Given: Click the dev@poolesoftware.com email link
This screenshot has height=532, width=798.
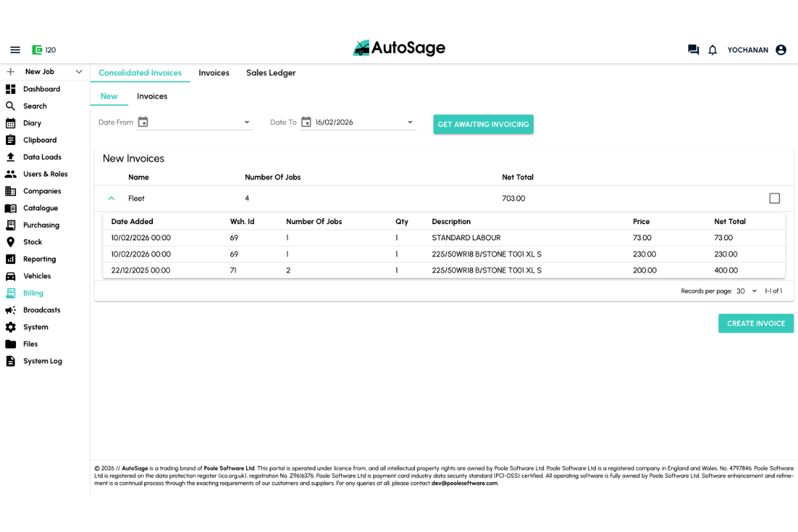Looking at the screenshot, I should [464, 483].
